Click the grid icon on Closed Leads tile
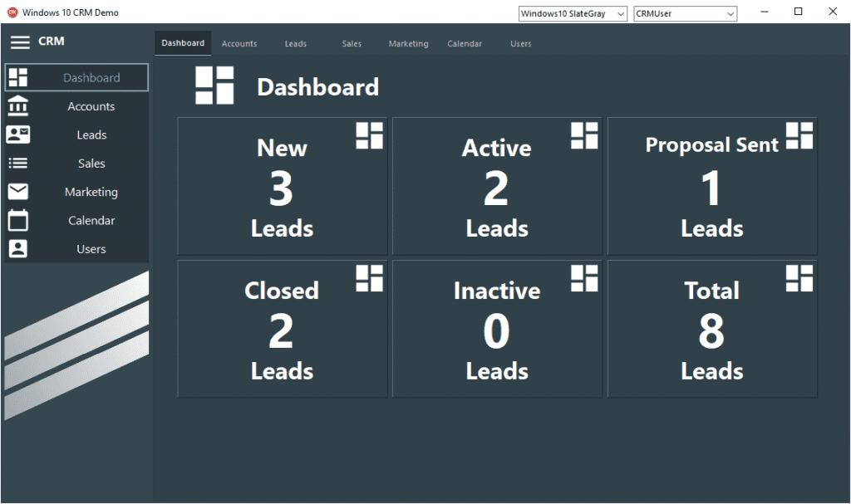Viewport: 851px width, 504px height. click(370, 278)
